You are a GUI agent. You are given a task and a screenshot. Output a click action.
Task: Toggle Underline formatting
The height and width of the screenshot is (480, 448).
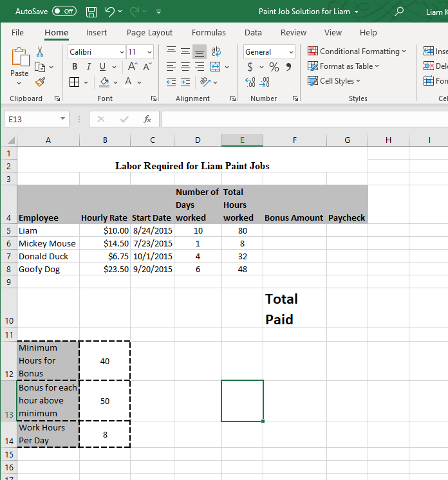(x=102, y=66)
